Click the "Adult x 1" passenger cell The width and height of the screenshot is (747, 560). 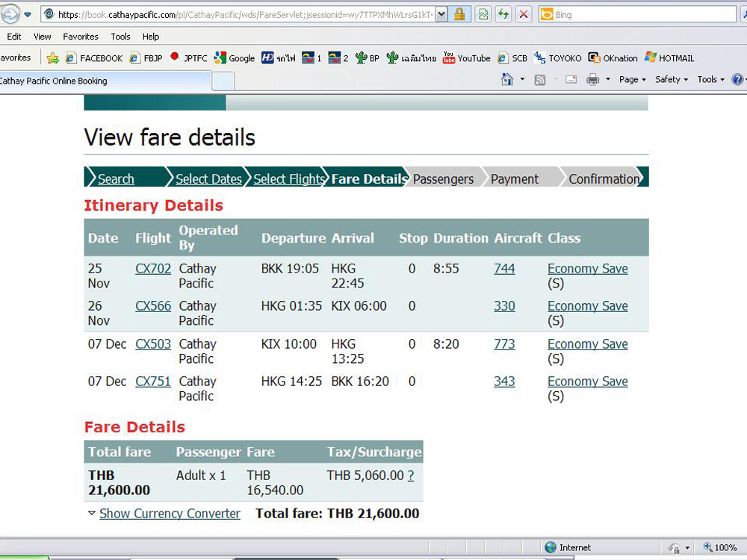[x=201, y=475]
